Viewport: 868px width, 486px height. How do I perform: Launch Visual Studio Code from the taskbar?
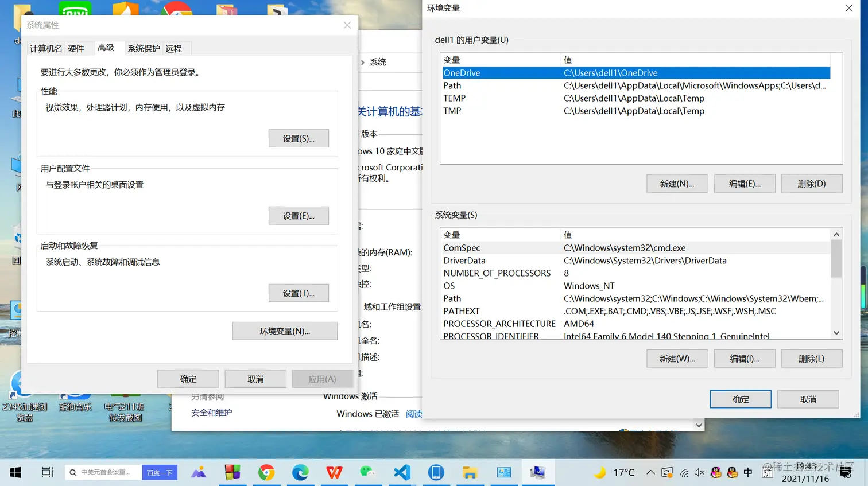pos(401,472)
